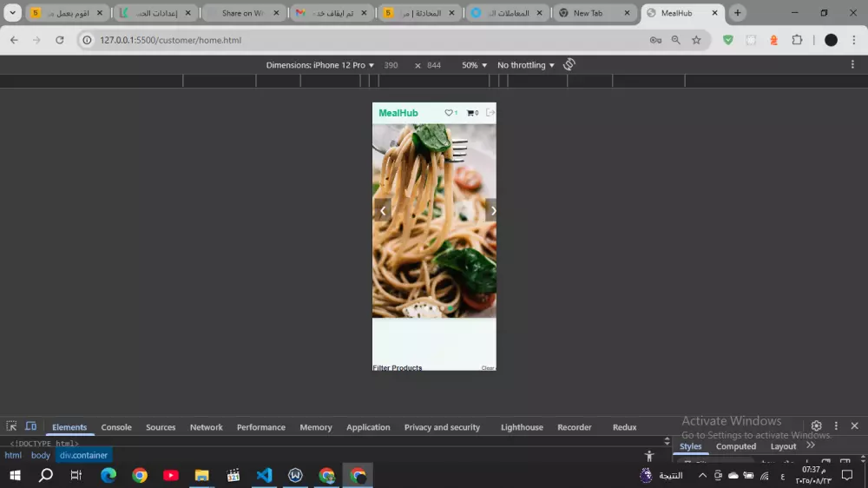Close the DevTools panel
Viewport: 868px width, 488px height.
click(x=855, y=426)
